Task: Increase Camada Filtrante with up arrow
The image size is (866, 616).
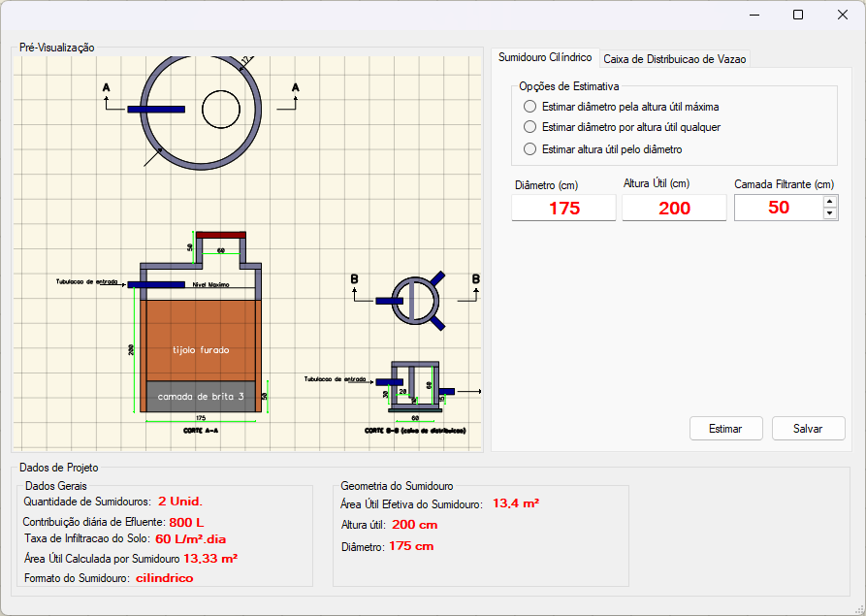Action: coord(829,202)
